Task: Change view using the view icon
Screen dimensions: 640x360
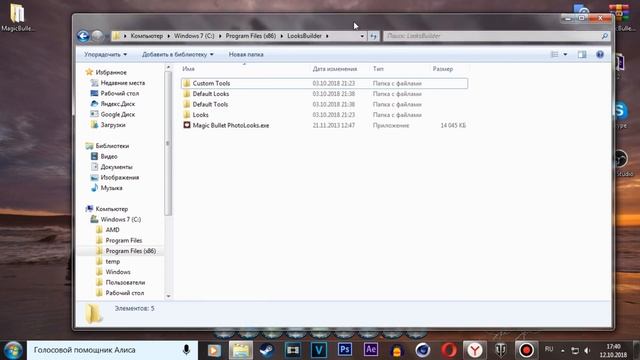Action: coord(554,54)
